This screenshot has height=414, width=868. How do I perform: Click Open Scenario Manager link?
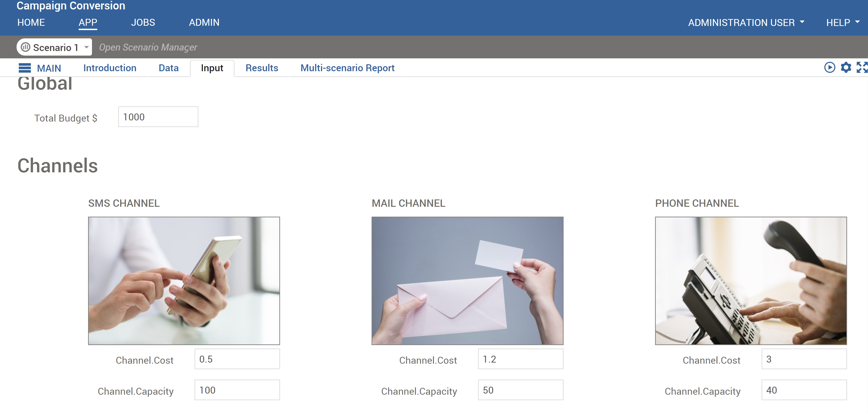point(148,48)
